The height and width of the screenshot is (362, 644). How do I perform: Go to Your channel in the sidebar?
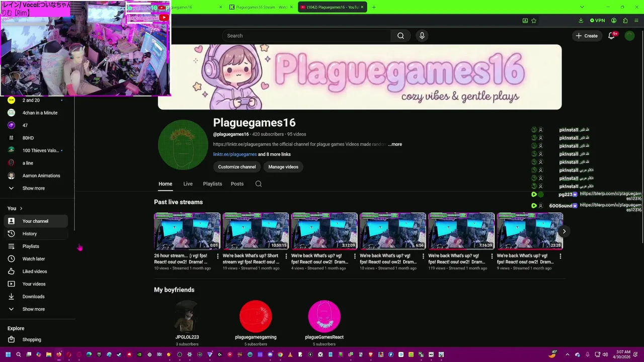(35, 221)
